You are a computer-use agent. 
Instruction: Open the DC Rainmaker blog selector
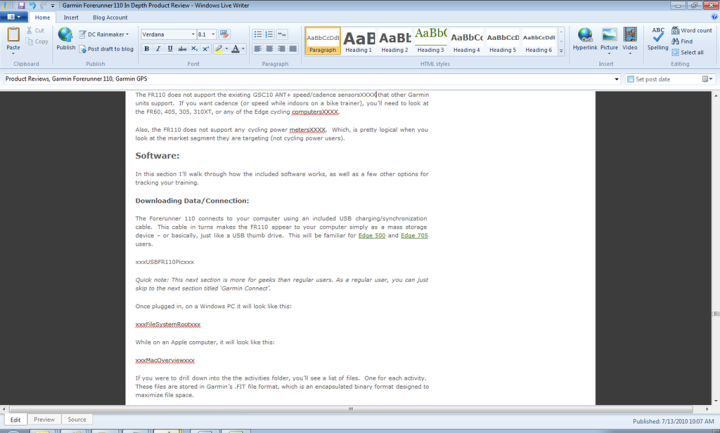(x=104, y=34)
